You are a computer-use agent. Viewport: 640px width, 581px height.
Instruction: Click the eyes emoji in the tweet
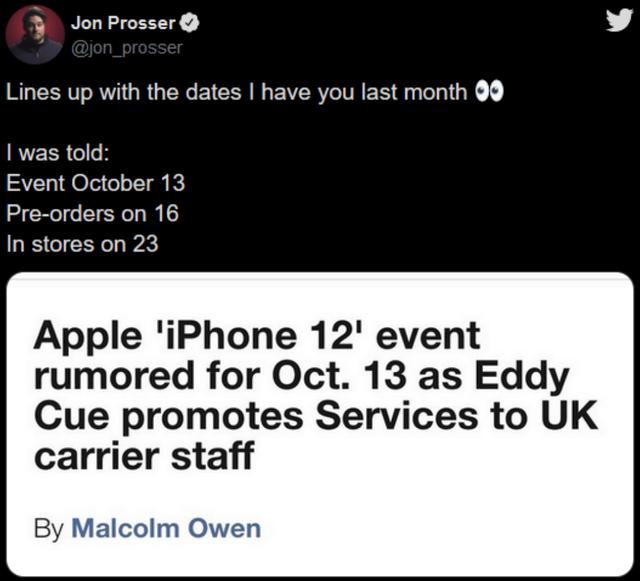tap(489, 92)
